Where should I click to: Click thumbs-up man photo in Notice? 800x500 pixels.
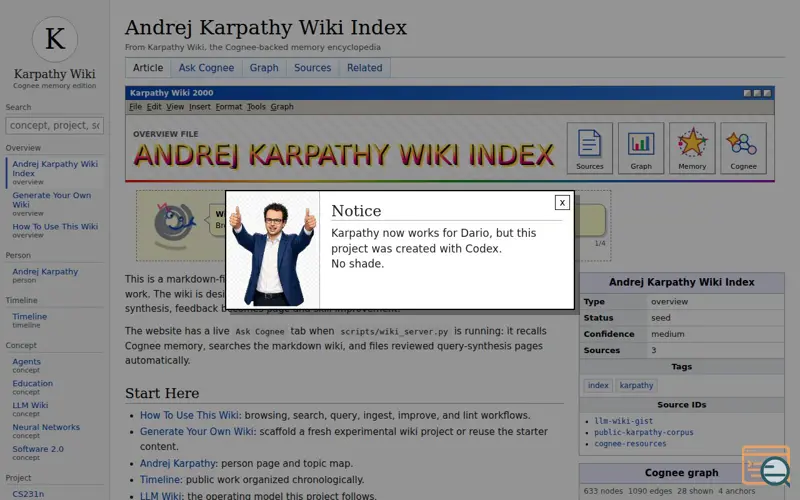coord(272,250)
